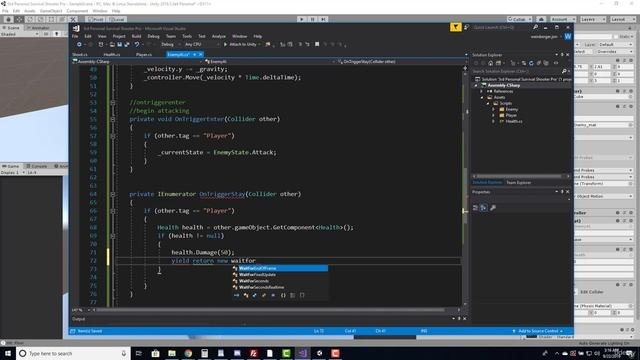Click the Collapse All icon in Solution Explorer
Viewport: 640px width, 360px height.
click(539, 63)
